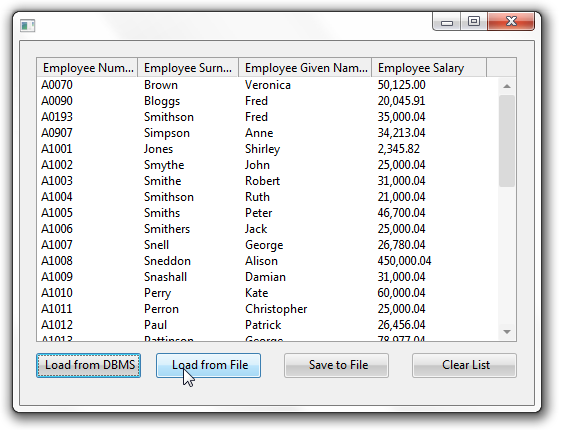Select employee A1011 Perron Christopher
Image resolution: width=568 pixels, height=430 pixels.
pyautogui.click(x=268, y=309)
